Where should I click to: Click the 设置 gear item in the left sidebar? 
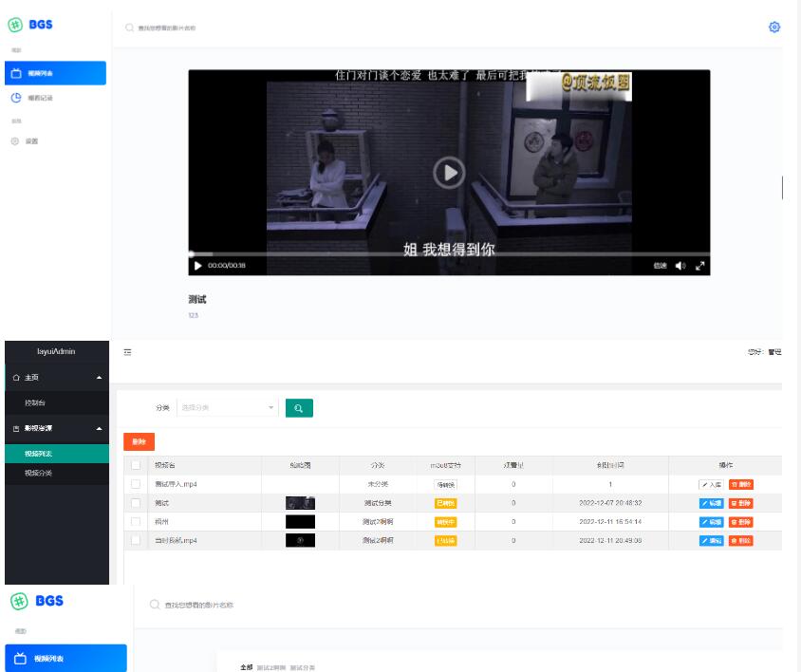tap(31, 140)
